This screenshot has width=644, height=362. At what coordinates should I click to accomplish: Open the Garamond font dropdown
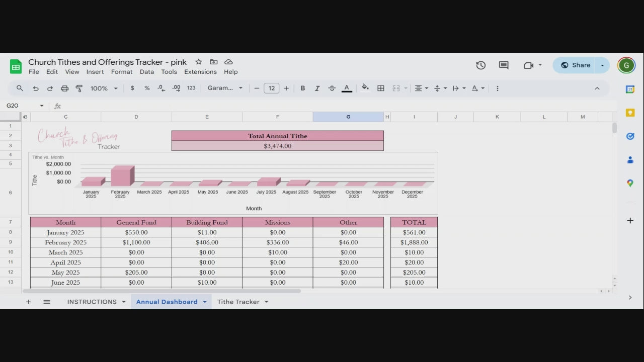(225, 88)
